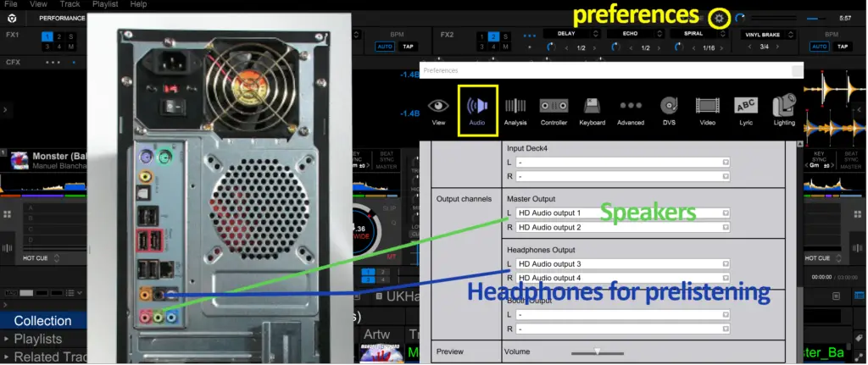Toggle FX1 deck 1 assign button
Screen dimensions: 868x365
click(47, 36)
